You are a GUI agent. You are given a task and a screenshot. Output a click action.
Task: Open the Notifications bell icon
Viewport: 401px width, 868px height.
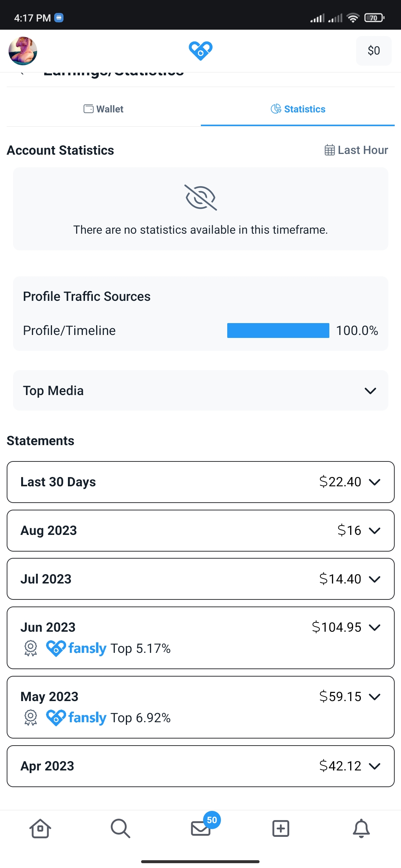pos(361,828)
